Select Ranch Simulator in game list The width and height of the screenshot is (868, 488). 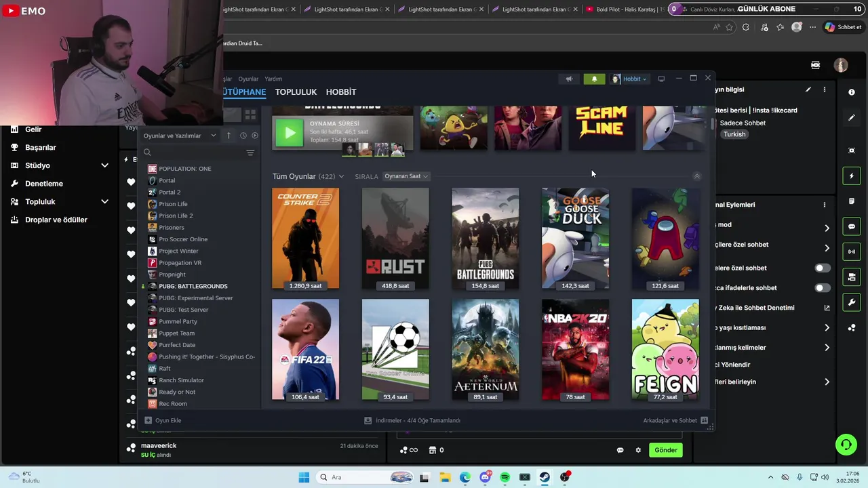click(x=181, y=380)
